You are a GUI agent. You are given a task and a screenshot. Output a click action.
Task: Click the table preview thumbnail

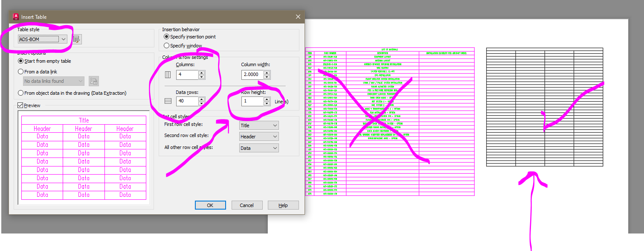coord(84,158)
